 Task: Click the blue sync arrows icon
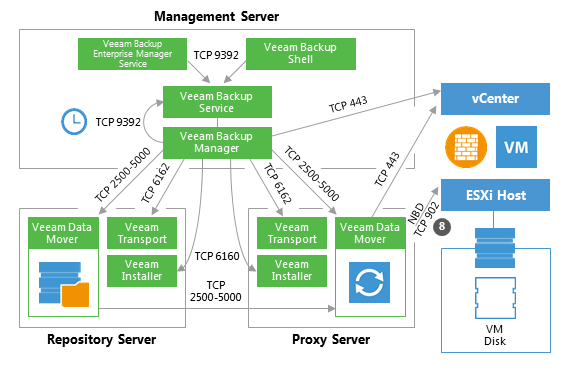point(369,282)
